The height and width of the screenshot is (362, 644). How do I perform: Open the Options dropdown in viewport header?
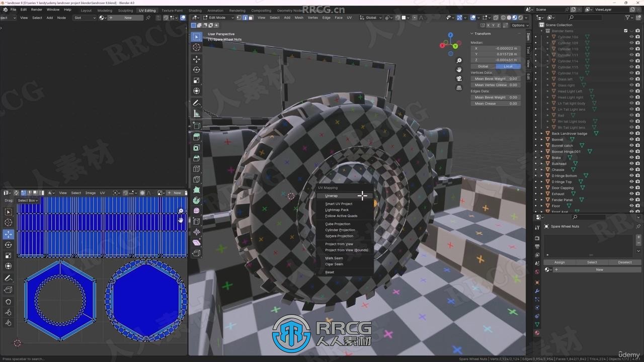(x=519, y=25)
